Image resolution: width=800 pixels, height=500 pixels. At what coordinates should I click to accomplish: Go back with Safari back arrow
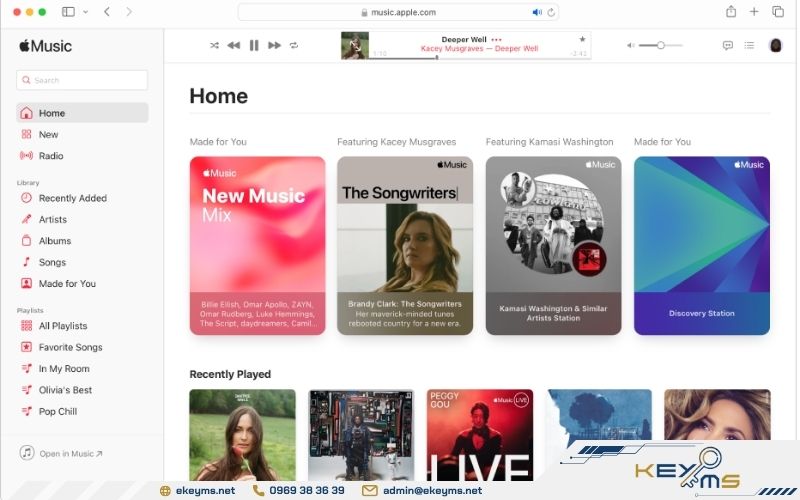[x=107, y=12]
